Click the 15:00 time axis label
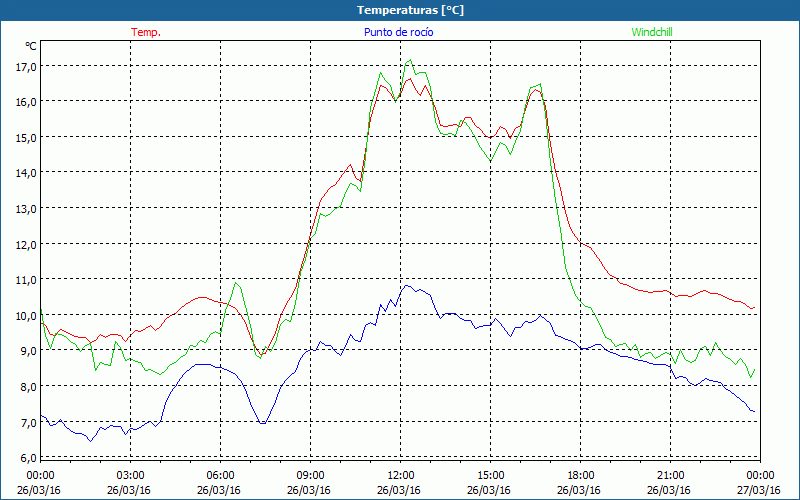The image size is (800, 500). 490,475
